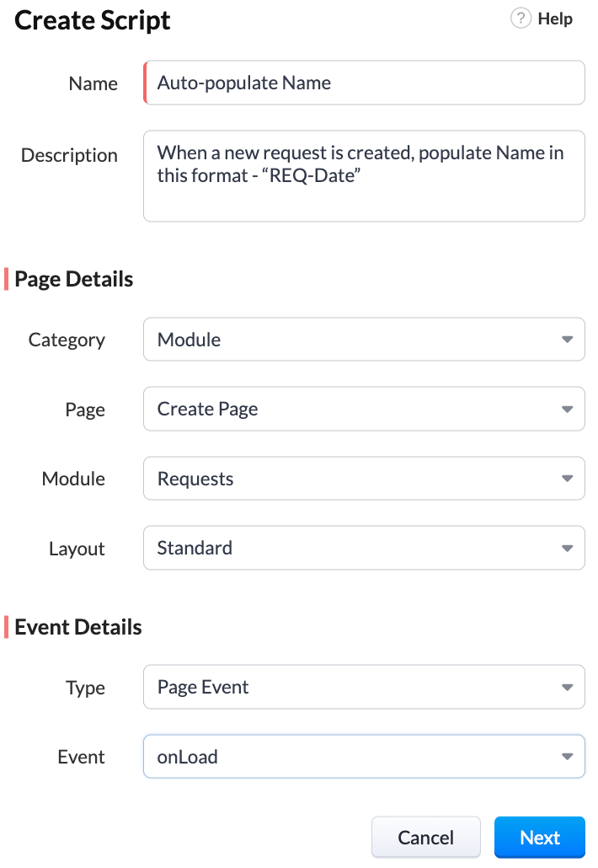This screenshot has width=598, height=868.
Task: Open the Event dropdown showing onLoad
Action: coord(364,756)
